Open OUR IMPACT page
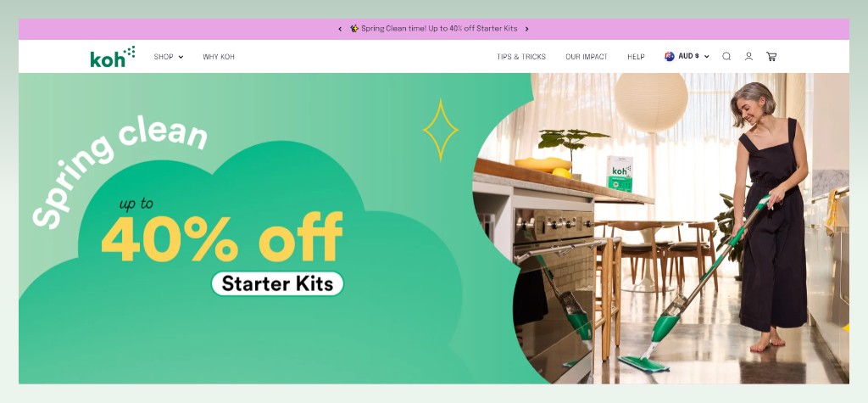Image resolution: width=868 pixels, height=403 pixels. click(587, 57)
